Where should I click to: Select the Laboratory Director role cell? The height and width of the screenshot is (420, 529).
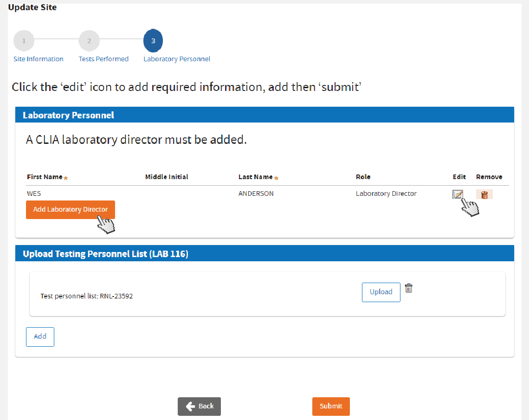tap(386, 194)
